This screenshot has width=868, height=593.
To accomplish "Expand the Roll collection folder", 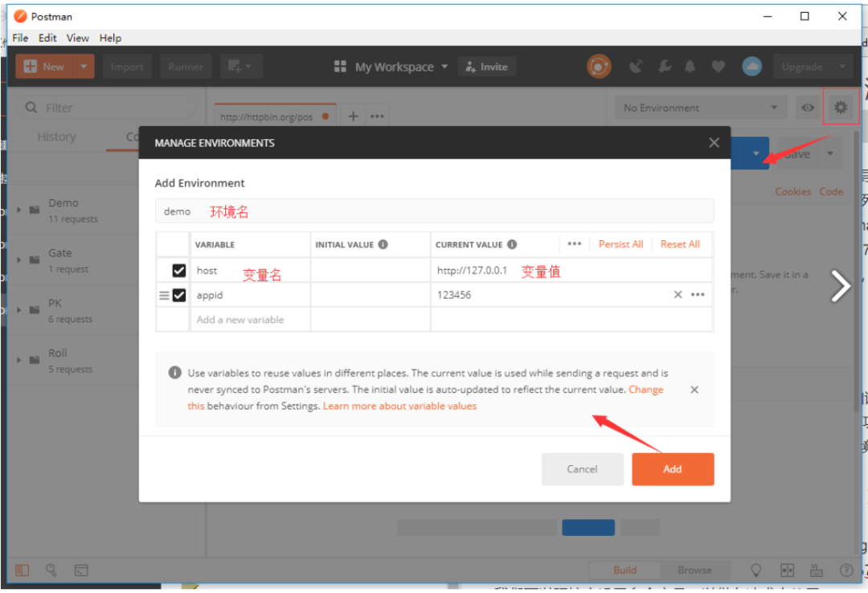I will (19, 360).
